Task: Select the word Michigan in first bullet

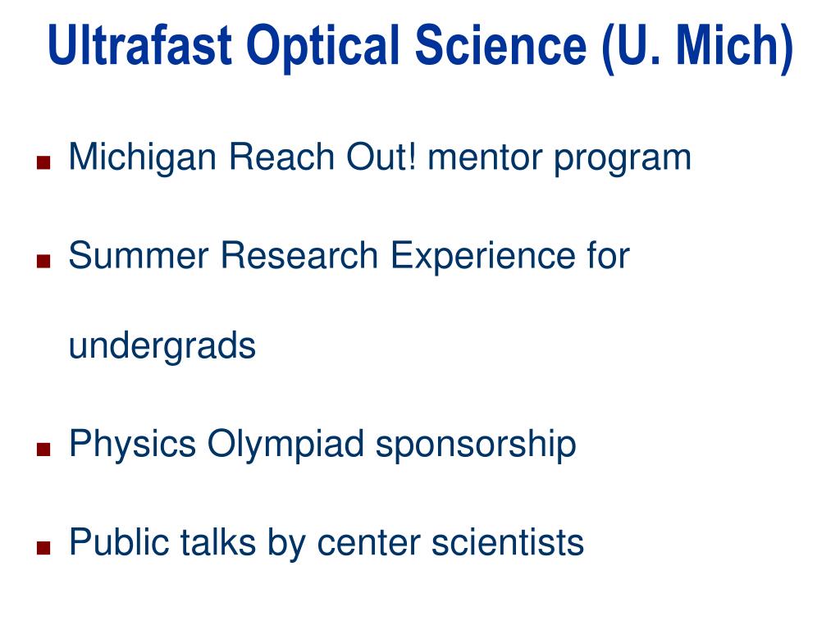Action: point(143,159)
